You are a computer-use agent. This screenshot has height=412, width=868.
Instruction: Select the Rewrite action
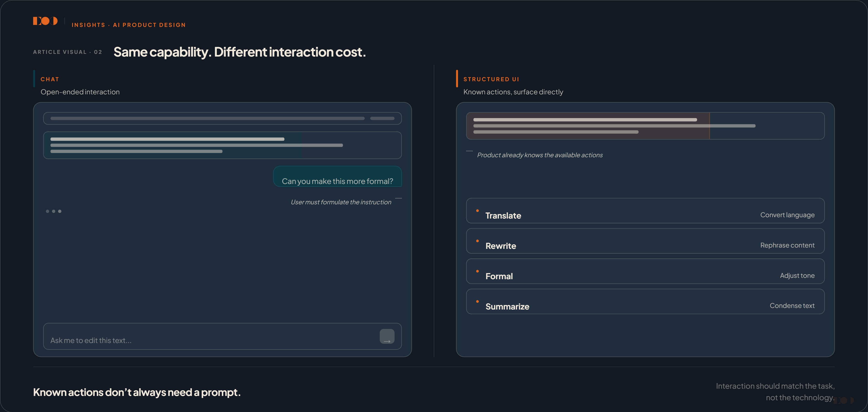[645, 241]
